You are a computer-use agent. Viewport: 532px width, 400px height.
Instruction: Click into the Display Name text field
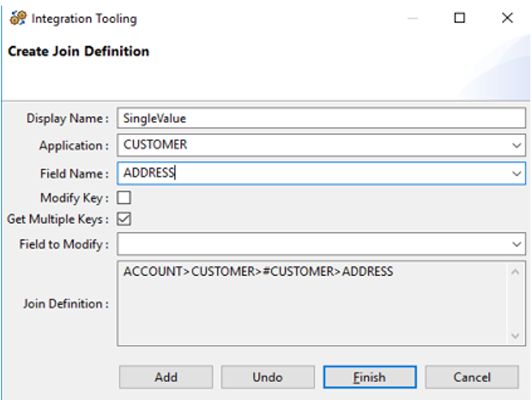(321, 118)
